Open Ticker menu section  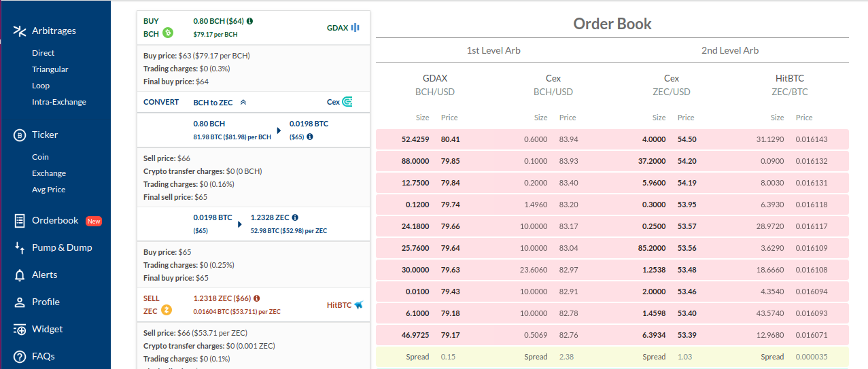(x=45, y=135)
